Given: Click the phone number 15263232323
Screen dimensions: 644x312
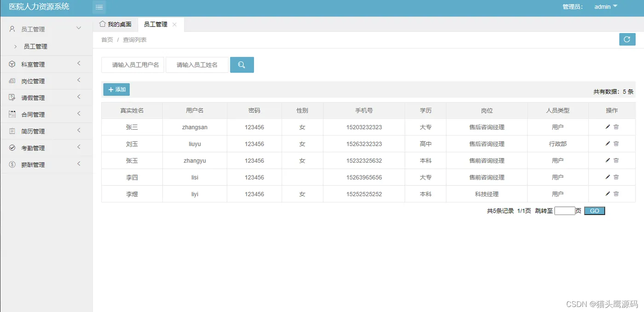Looking at the screenshot, I should [x=364, y=144].
